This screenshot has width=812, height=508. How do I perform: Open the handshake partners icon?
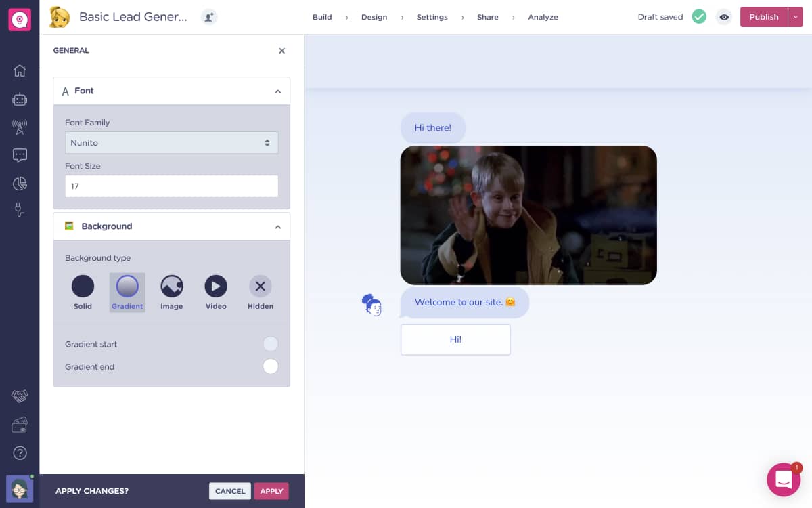[20, 396]
